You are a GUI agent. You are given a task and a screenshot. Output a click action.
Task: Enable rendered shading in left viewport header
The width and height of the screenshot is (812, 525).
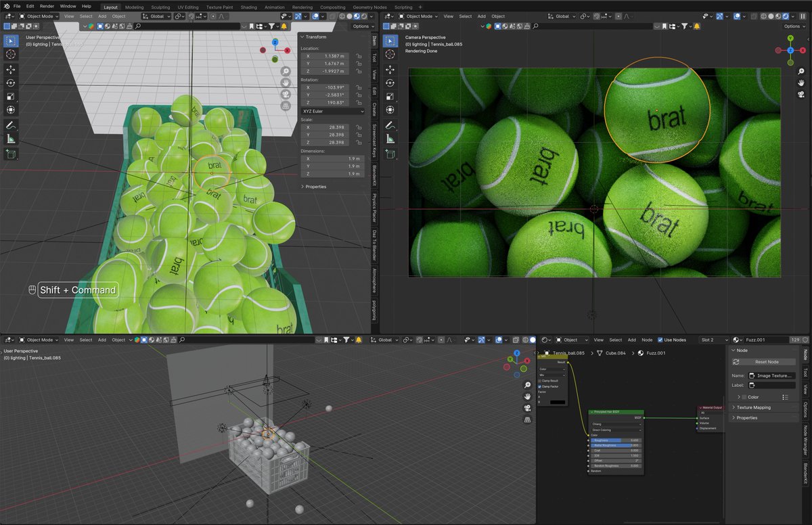coord(364,16)
